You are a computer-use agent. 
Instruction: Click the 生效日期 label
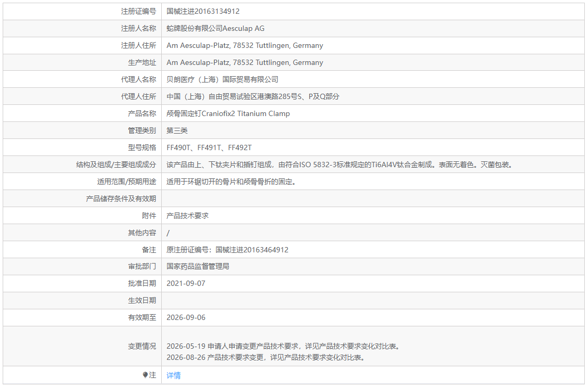(x=142, y=300)
